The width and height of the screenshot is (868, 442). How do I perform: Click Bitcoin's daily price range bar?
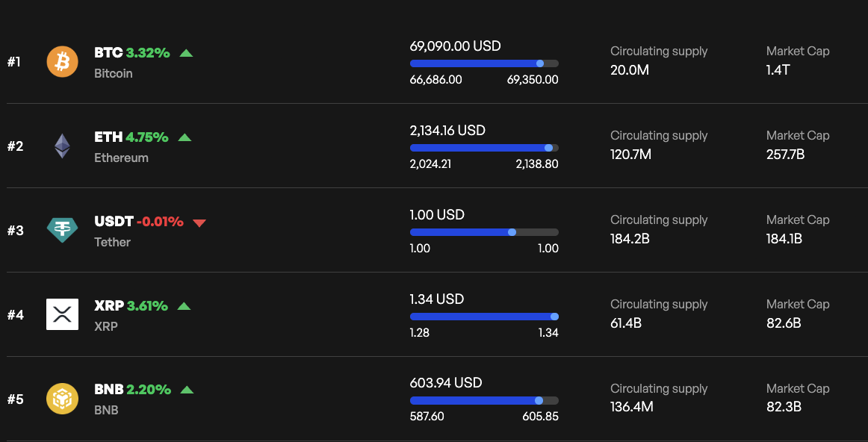click(484, 63)
